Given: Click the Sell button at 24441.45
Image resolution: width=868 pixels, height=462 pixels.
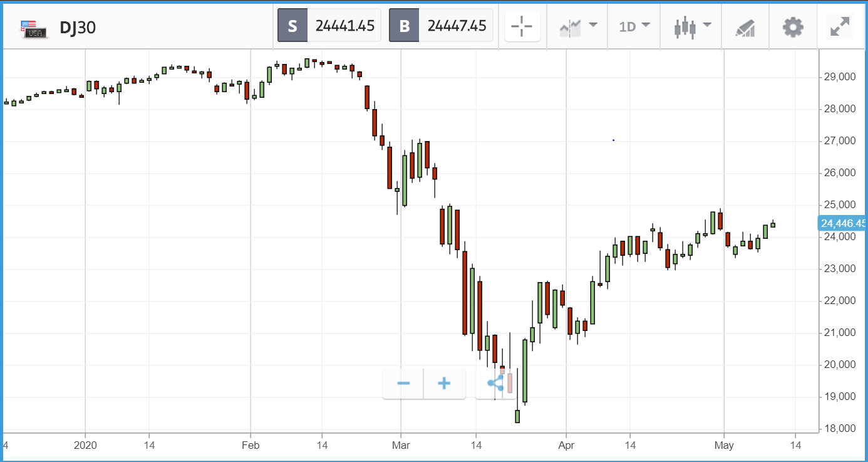Looking at the screenshot, I should pyautogui.click(x=329, y=26).
